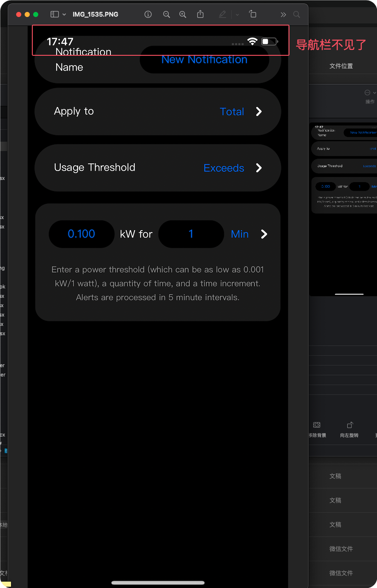Click the Finder preview pane thumbnail
This screenshot has height=588, width=377.
click(343, 209)
